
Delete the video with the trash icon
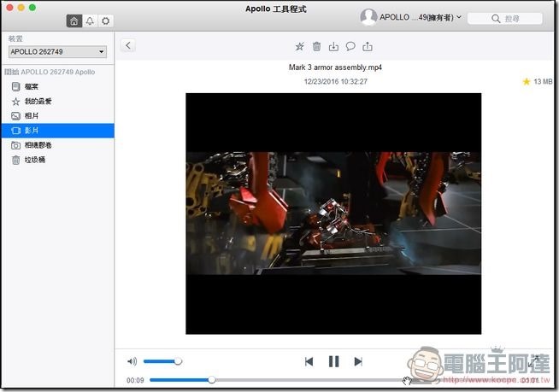[316, 46]
